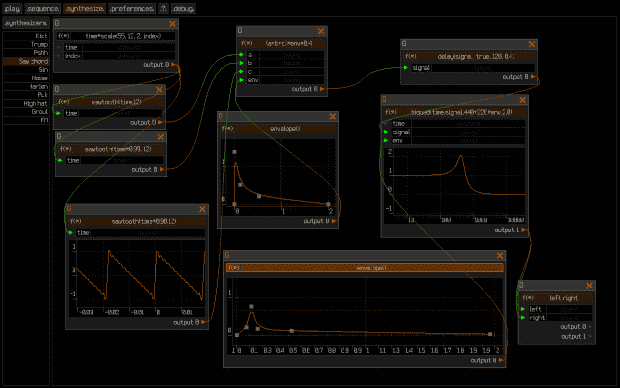Select the Trump synthesizer
The height and width of the screenshot is (388, 620).
(x=26, y=44)
